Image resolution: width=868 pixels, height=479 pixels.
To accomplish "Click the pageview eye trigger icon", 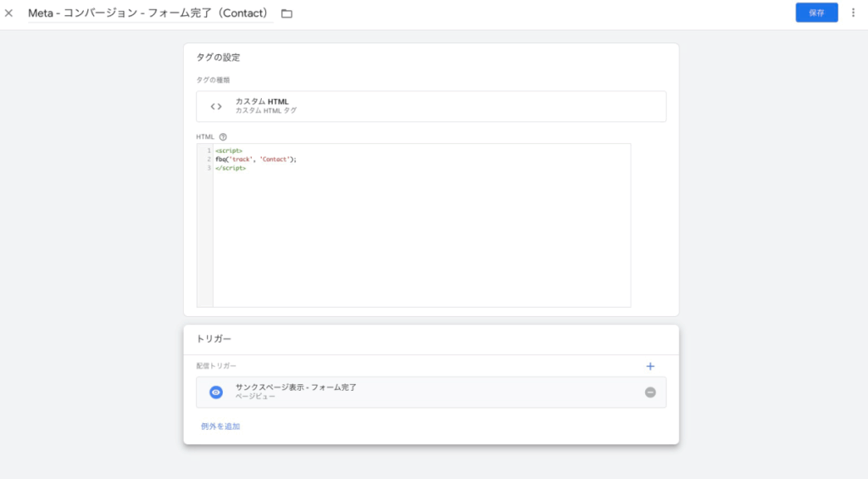I will tap(216, 392).
